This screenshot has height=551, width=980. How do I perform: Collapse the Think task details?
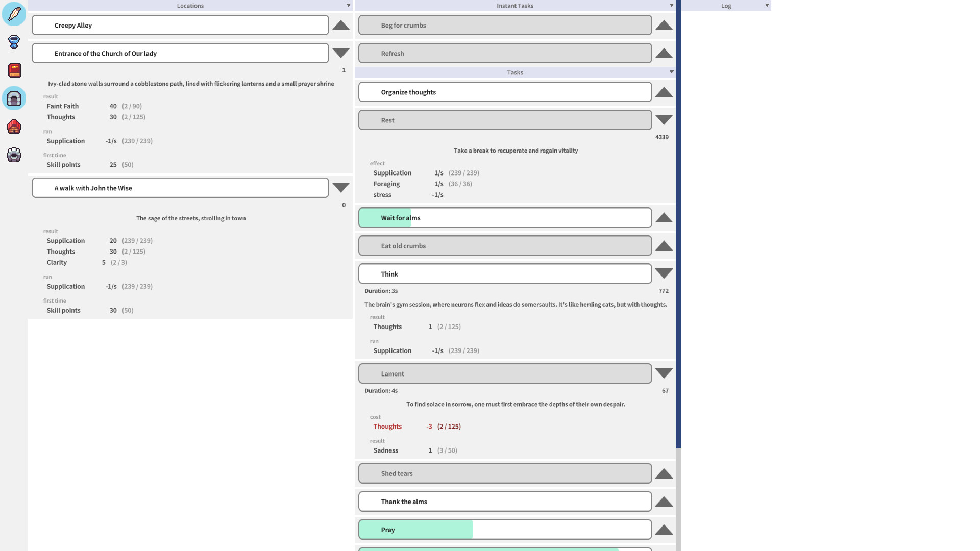click(664, 273)
